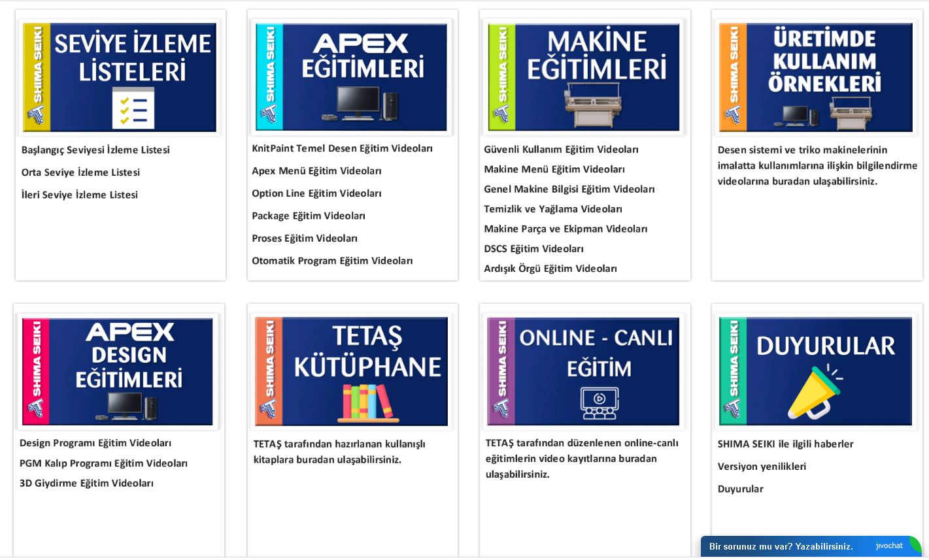
Task: Open the Online - Canlı Eğitim banner
Action: tap(583, 371)
